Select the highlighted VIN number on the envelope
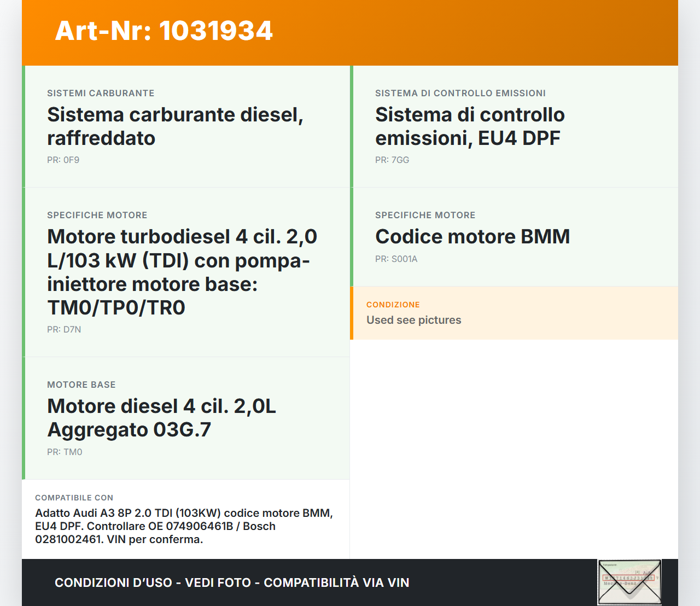 (x=629, y=578)
